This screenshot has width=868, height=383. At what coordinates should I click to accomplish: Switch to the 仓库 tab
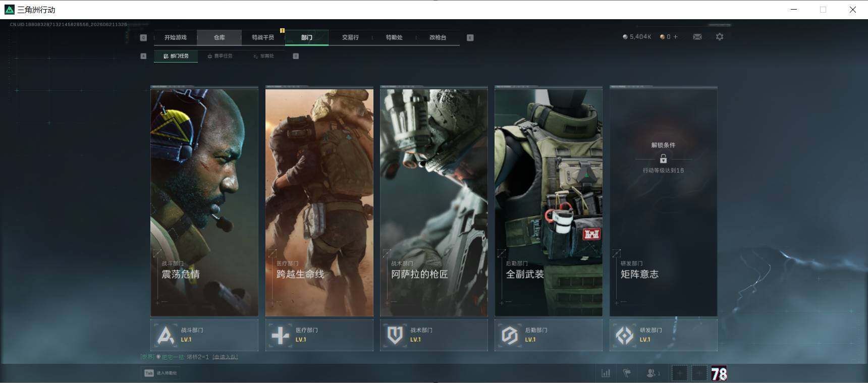pos(219,37)
